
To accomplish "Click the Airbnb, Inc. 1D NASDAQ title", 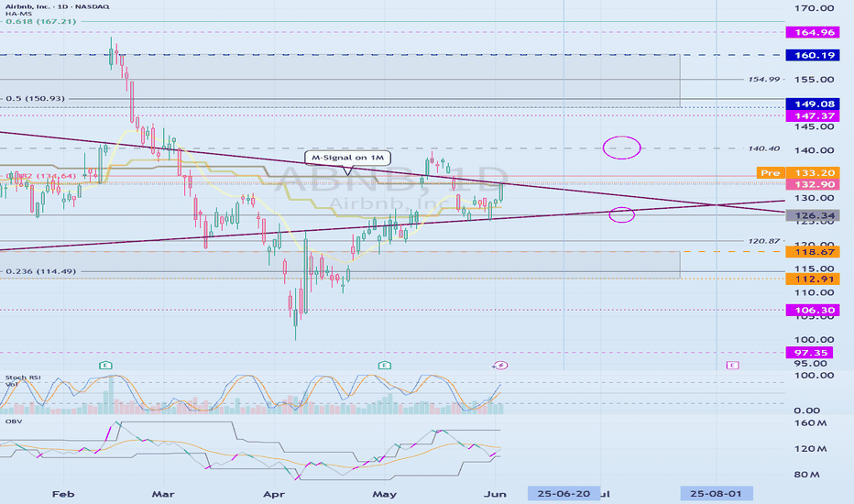I will 57,6.
